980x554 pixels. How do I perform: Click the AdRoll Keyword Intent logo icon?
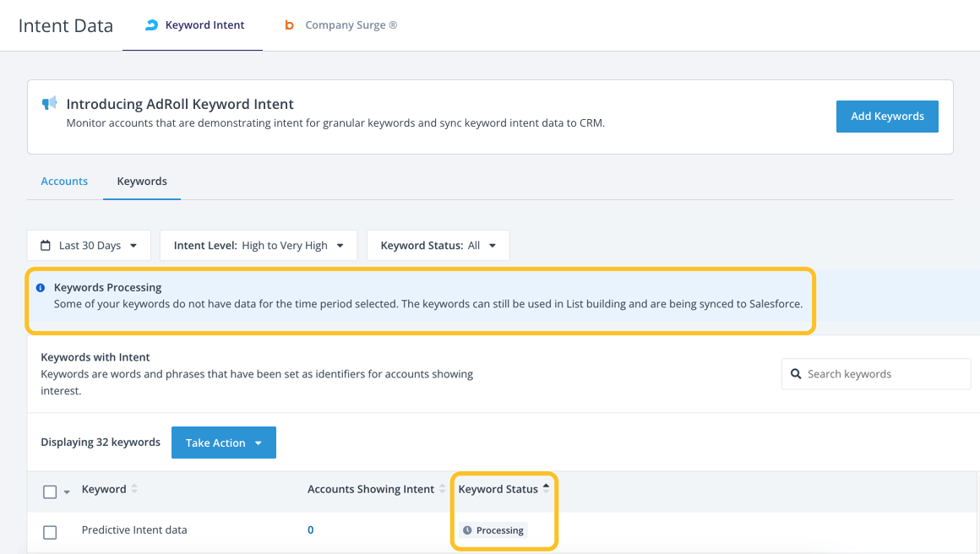coord(151,25)
